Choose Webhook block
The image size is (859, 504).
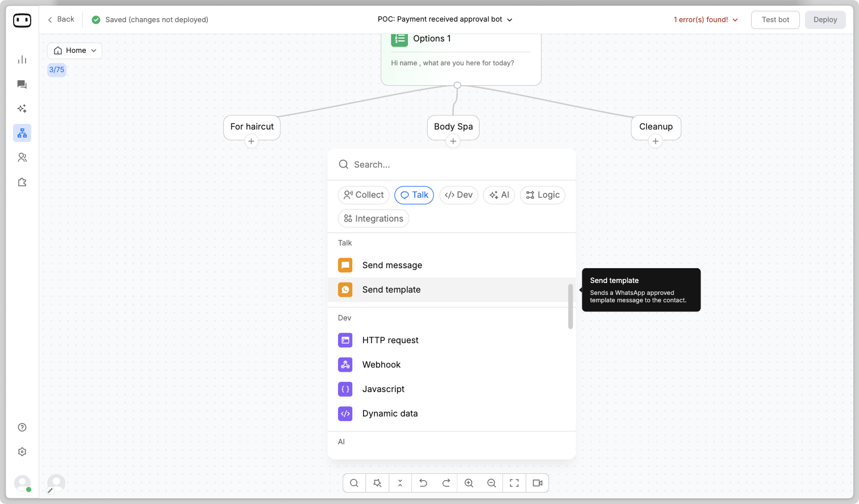tap(452, 365)
